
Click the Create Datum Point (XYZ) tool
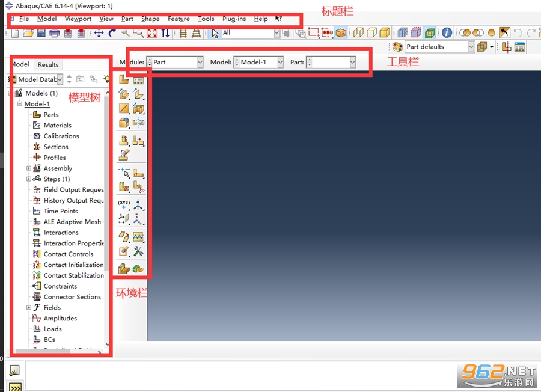[x=124, y=205]
